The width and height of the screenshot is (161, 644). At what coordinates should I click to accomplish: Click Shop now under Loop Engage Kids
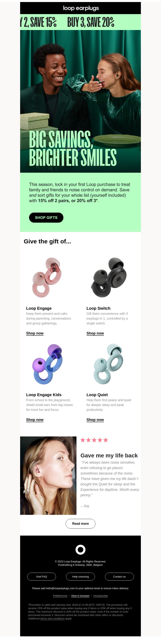(x=35, y=420)
